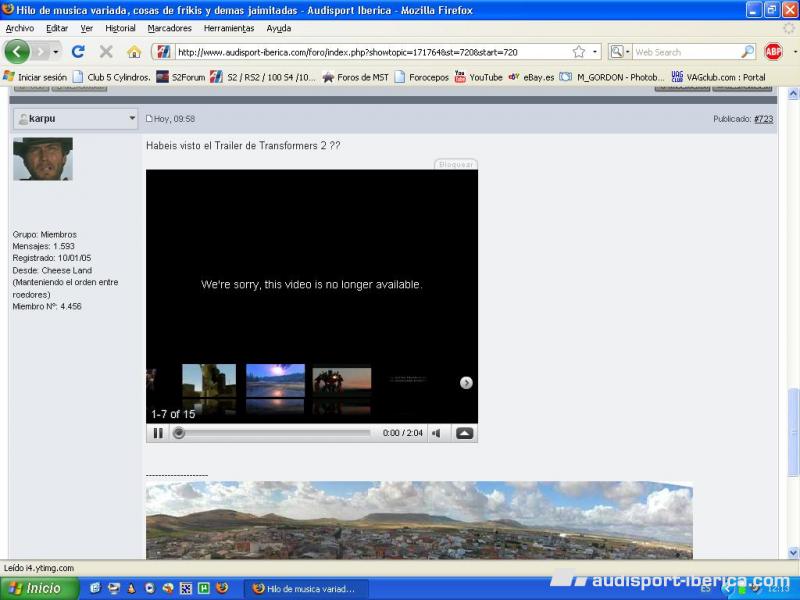This screenshot has height=600, width=800.
Task: Reload the page with the refresh icon
Action: point(78,51)
